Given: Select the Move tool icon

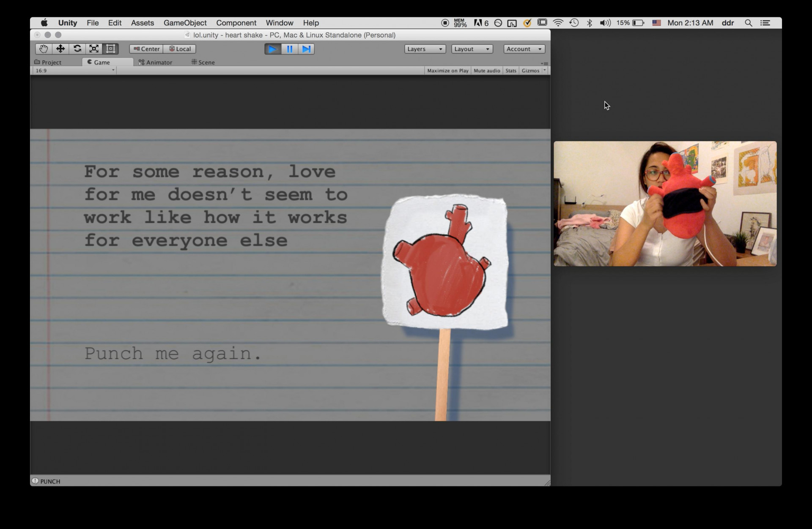Looking at the screenshot, I should [60, 49].
